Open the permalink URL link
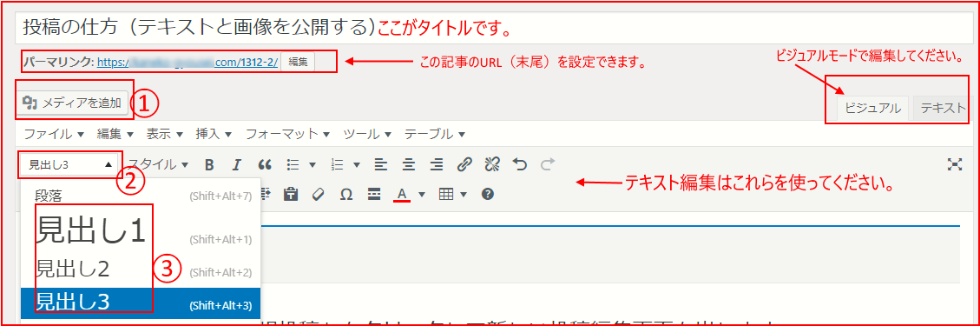This screenshot has width=980, height=326. tap(187, 62)
